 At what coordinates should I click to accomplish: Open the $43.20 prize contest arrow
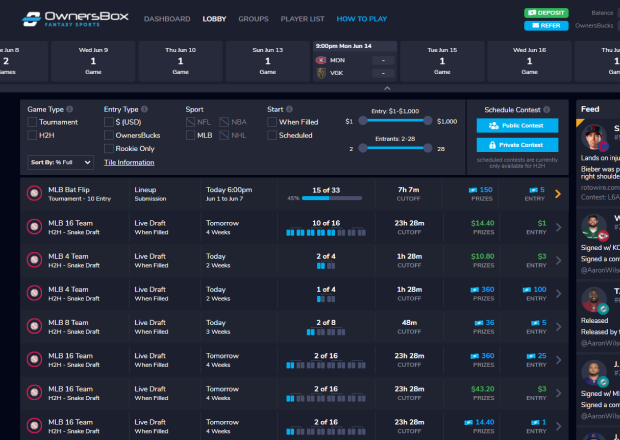pos(558,393)
